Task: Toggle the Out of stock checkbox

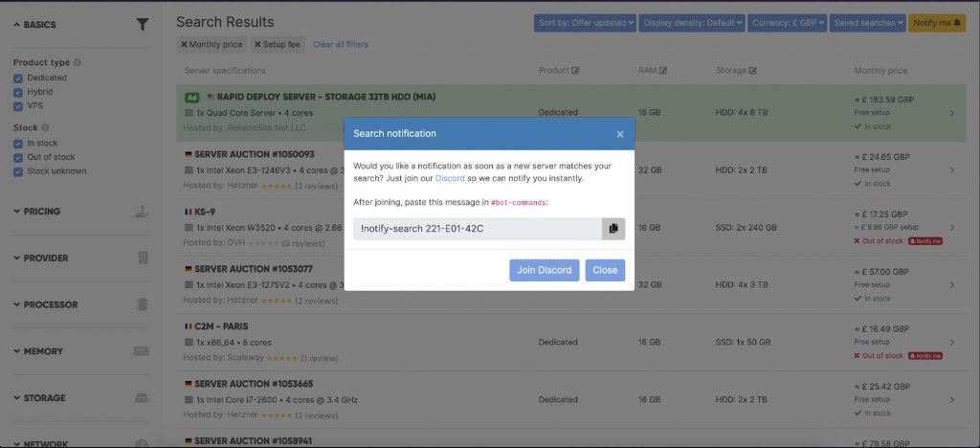Action: tap(18, 157)
